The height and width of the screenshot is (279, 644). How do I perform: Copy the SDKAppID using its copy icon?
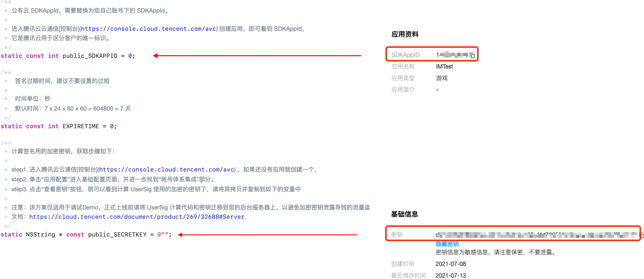coord(472,55)
